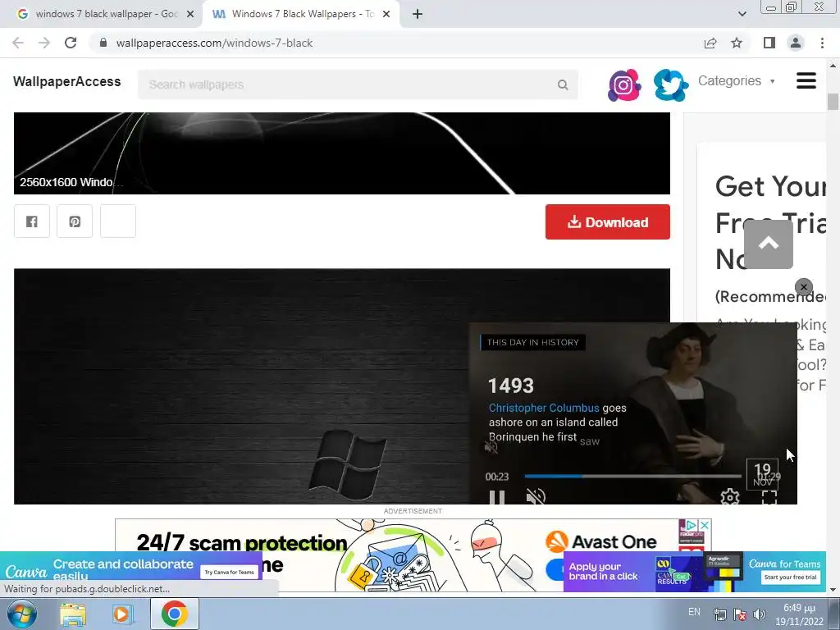Screen dimensions: 840x630
Task: Open Chrome profile avatar
Action: coord(796,43)
